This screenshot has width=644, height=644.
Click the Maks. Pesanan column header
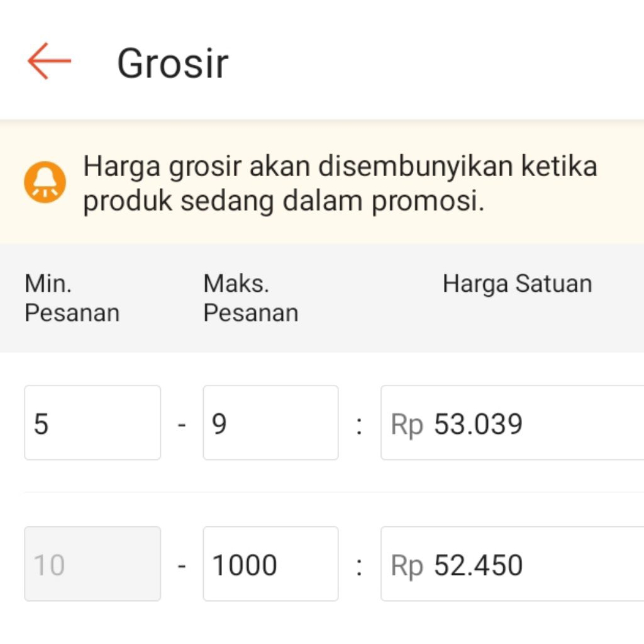pyautogui.click(x=250, y=298)
